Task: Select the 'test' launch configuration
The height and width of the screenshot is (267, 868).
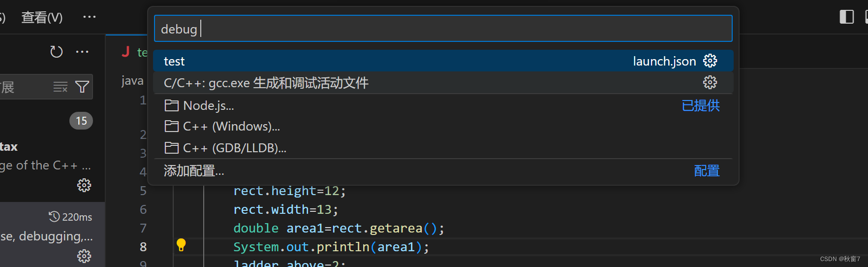Action: coord(443,61)
